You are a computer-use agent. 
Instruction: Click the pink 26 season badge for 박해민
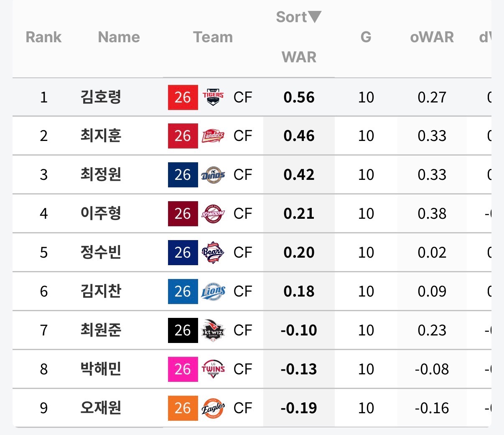(183, 369)
